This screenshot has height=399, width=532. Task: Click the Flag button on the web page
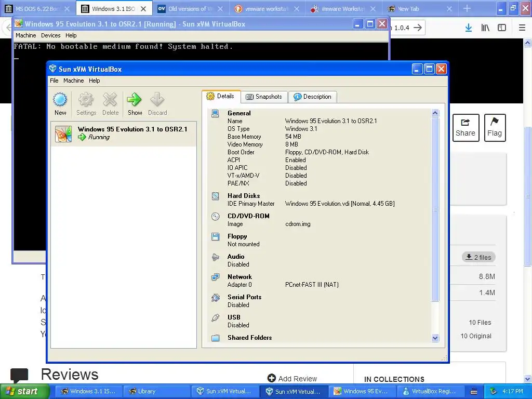495,128
